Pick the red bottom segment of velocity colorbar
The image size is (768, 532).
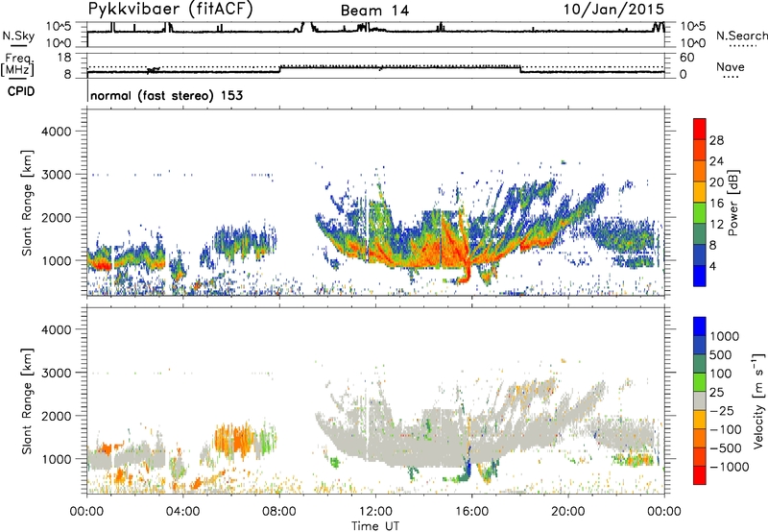pos(700,475)
